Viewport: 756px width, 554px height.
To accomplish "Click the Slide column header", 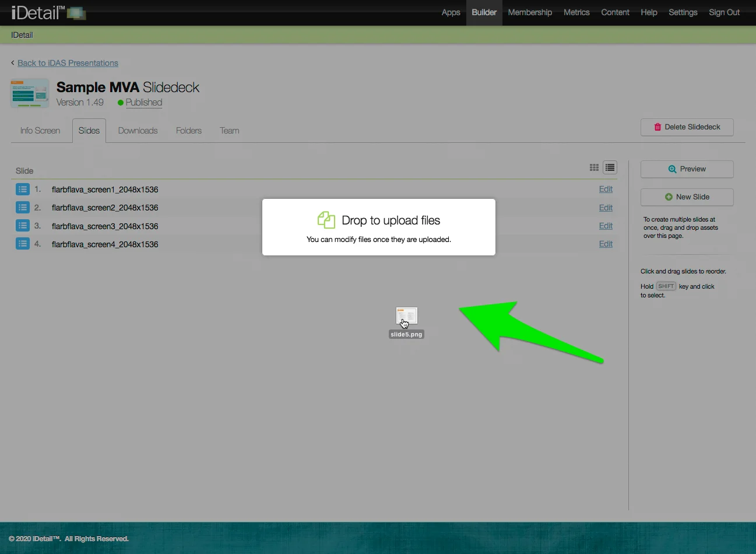I will pos(24,171).
